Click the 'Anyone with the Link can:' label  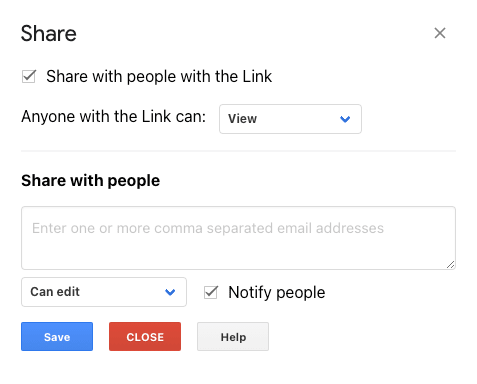click(x=114, y=117)
